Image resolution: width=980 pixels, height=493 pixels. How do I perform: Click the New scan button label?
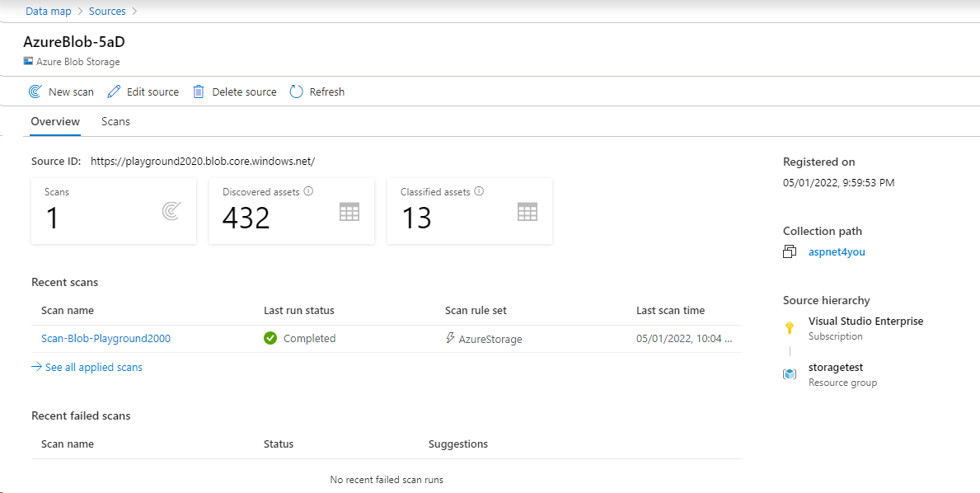71,92
